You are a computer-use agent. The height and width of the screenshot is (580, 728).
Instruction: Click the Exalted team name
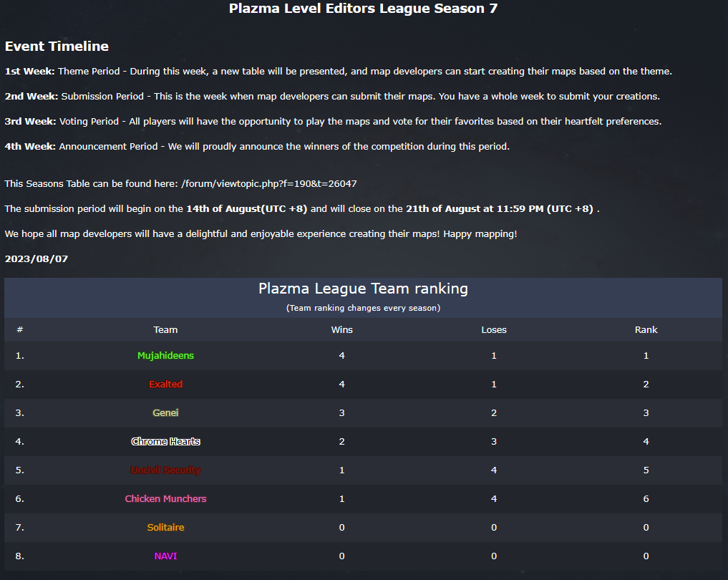click(x=165, y=385)
